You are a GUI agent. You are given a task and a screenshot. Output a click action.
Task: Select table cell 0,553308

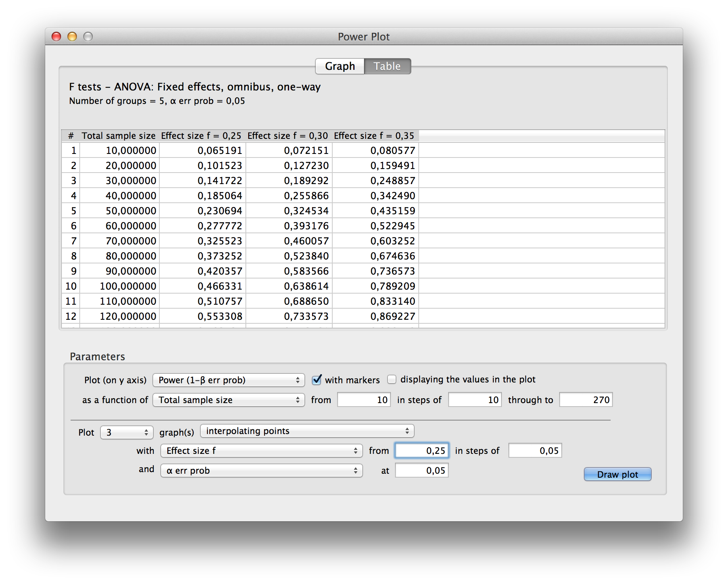pos(203,316)
